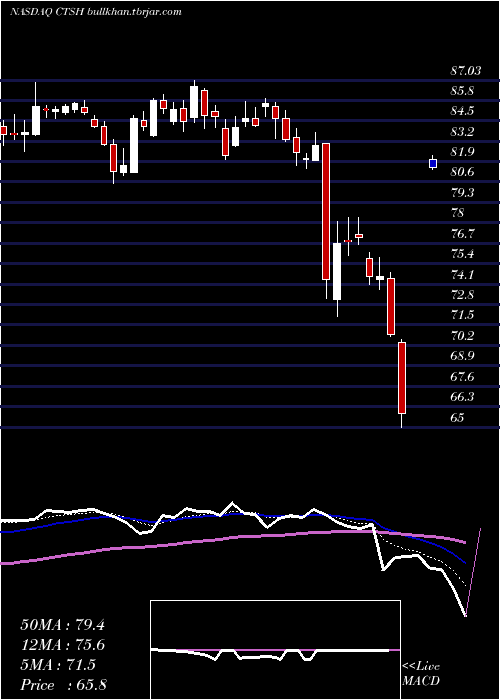
Task: Click the 71.5 price axis label
Action: coord(462,315)
